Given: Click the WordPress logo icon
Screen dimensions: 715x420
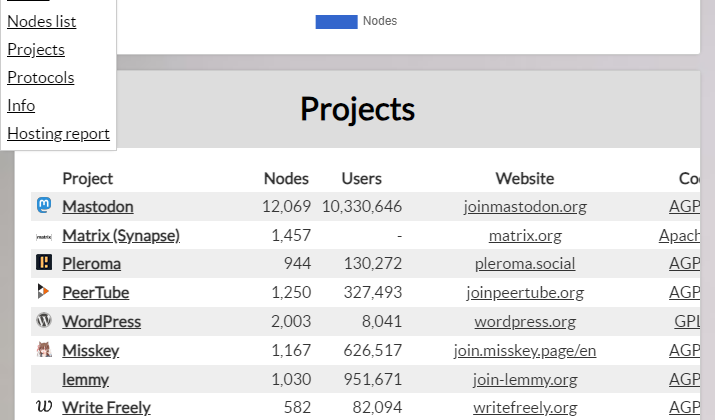Looking at the screenshot, I should pos(44,320).
